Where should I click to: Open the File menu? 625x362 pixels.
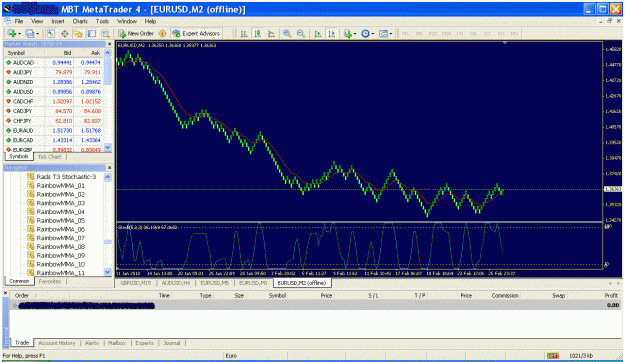19,21
